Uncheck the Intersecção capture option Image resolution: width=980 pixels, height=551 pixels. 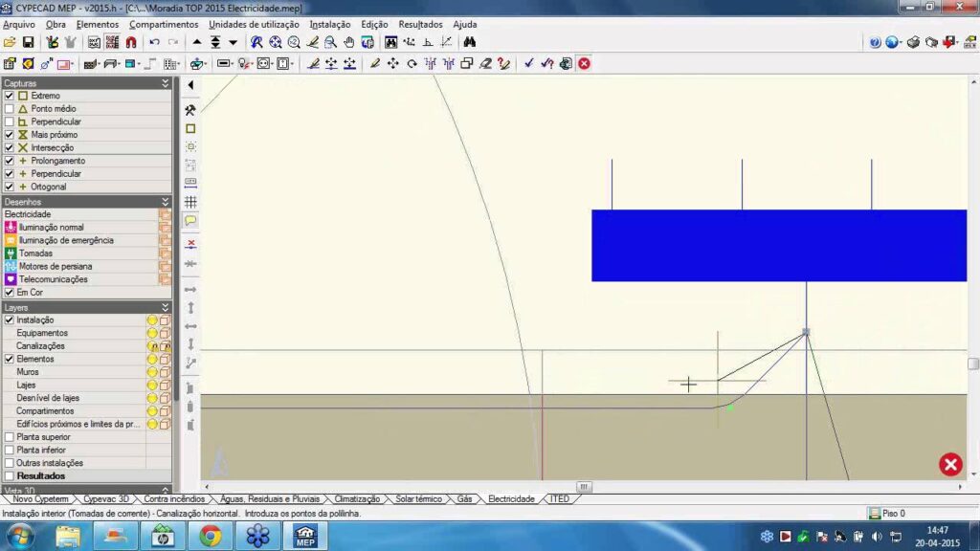(x=10, y=148)
